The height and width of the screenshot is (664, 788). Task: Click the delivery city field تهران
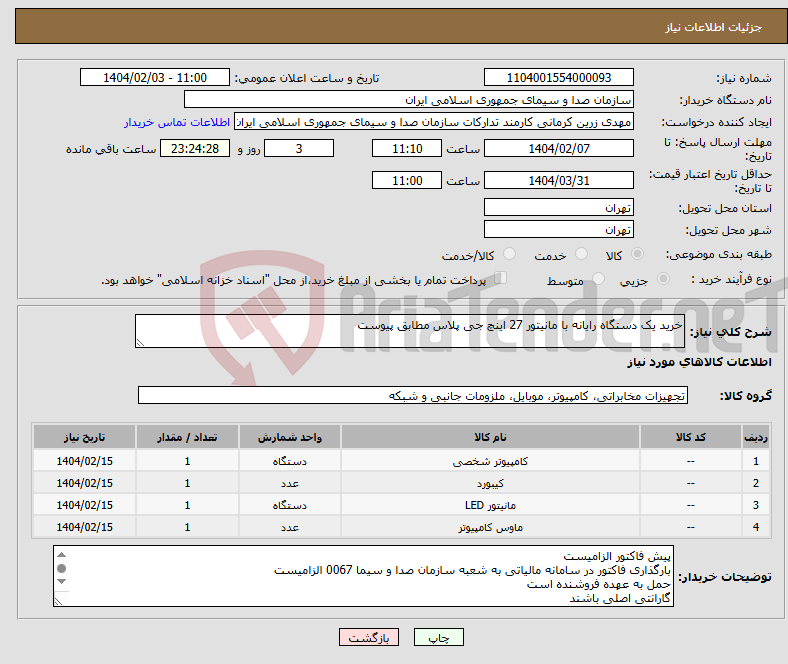559,229
